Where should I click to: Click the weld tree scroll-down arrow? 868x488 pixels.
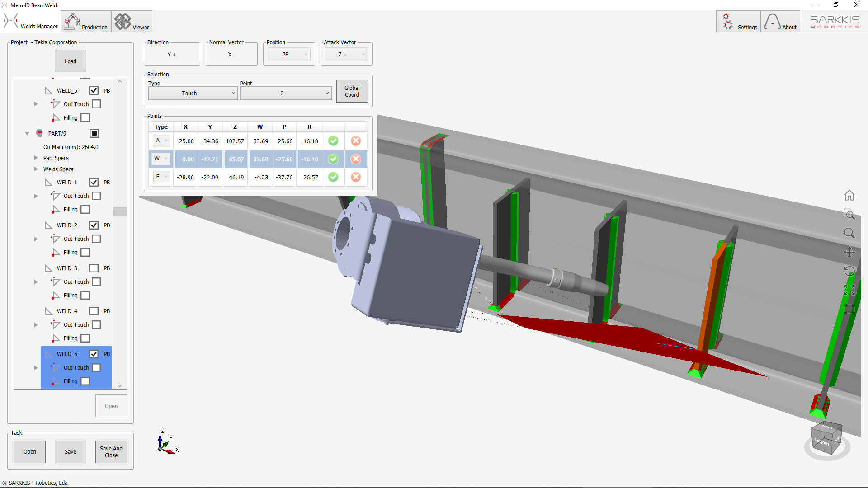[120, 385]
